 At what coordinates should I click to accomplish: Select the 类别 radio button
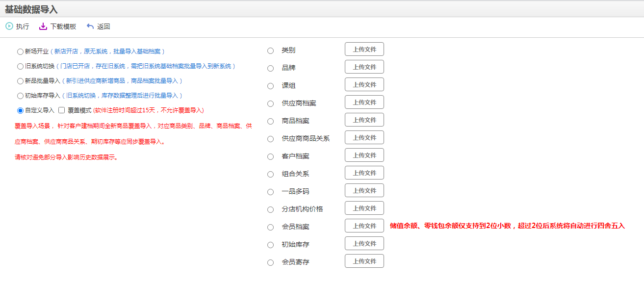coord(270,51)
